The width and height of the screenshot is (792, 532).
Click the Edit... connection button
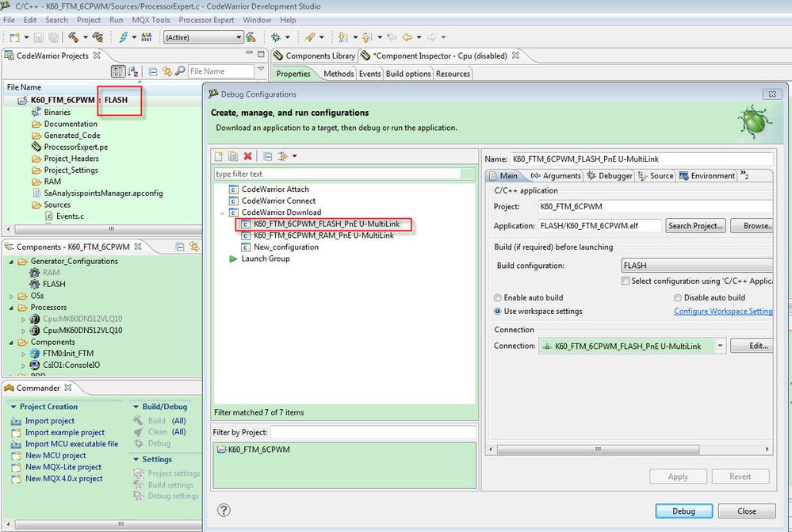pyautogui.click(x=752, y=346)
